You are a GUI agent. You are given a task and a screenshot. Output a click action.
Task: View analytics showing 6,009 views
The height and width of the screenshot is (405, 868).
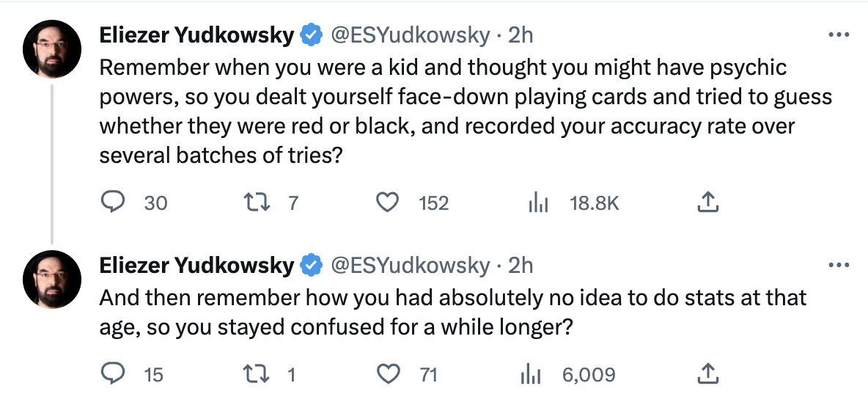coord(530,376)
